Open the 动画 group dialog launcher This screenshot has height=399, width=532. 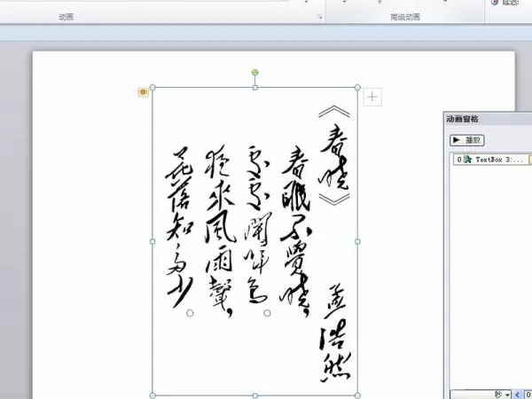click(319, 16)
